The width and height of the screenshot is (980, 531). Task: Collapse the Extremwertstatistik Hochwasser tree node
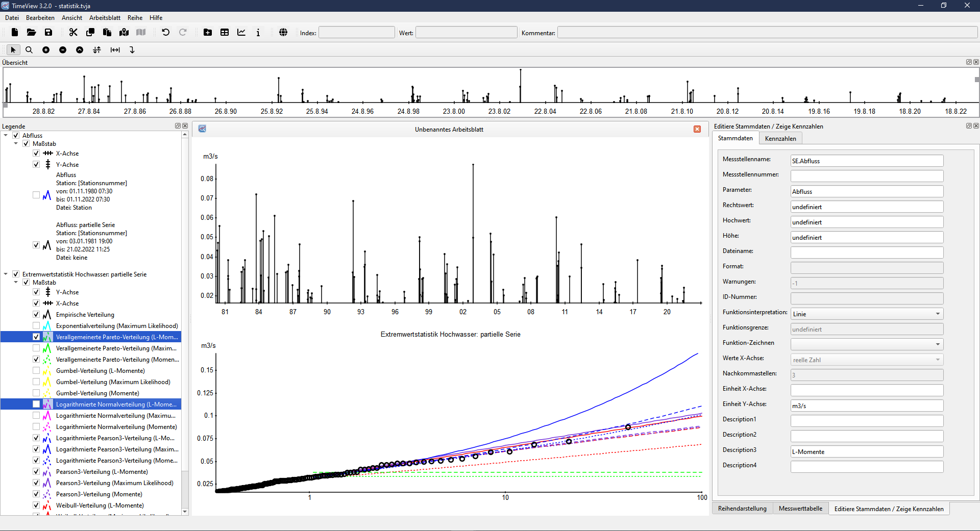[6, 274]
